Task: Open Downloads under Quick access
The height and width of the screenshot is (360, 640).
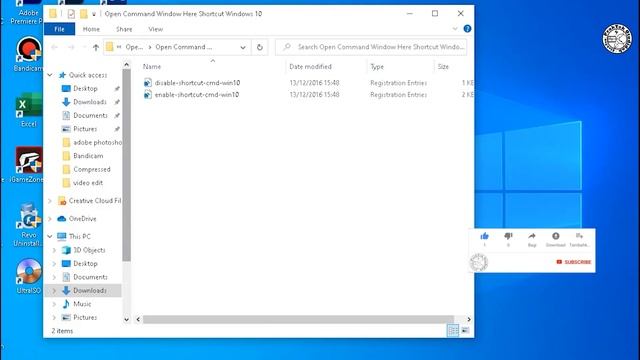Action: tap(89, 102)
